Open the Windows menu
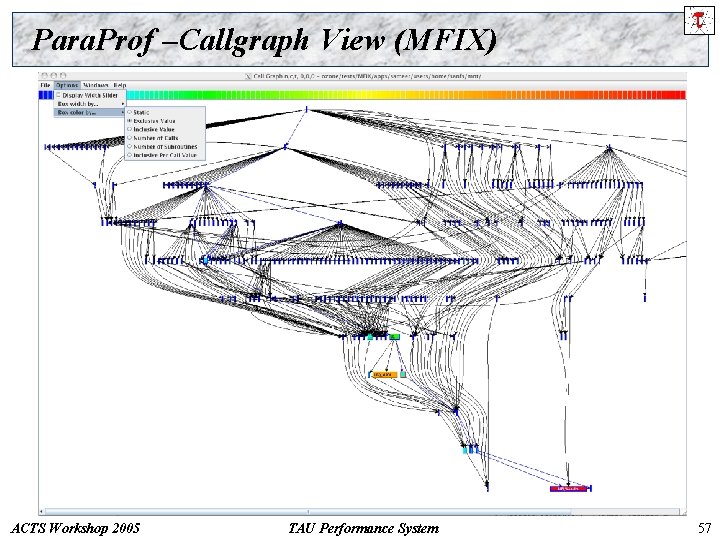 click(96, 85)
